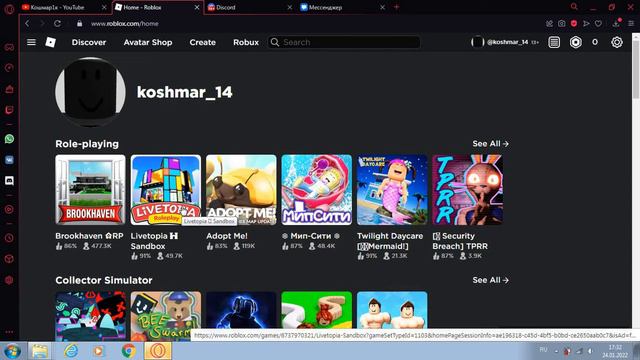Open the ad blocker shield icon
This screenshot has height=360, width=640.
[574, 24]
